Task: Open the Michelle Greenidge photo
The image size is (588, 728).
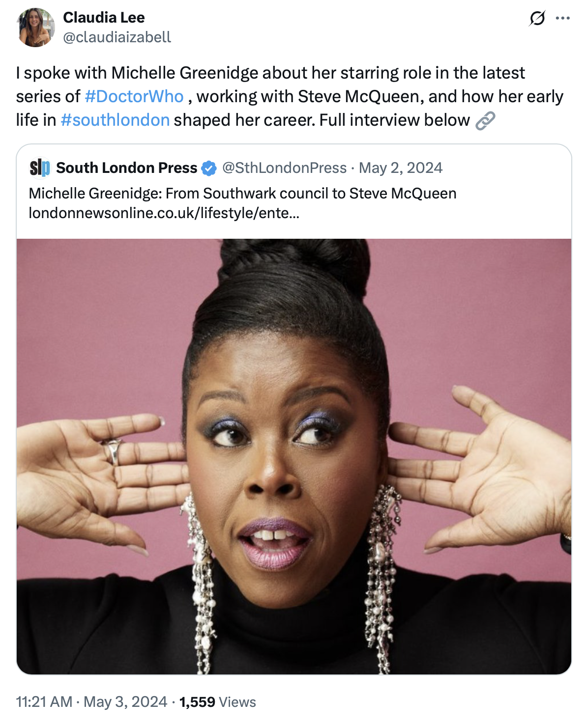Action: (x=294, y=456)
